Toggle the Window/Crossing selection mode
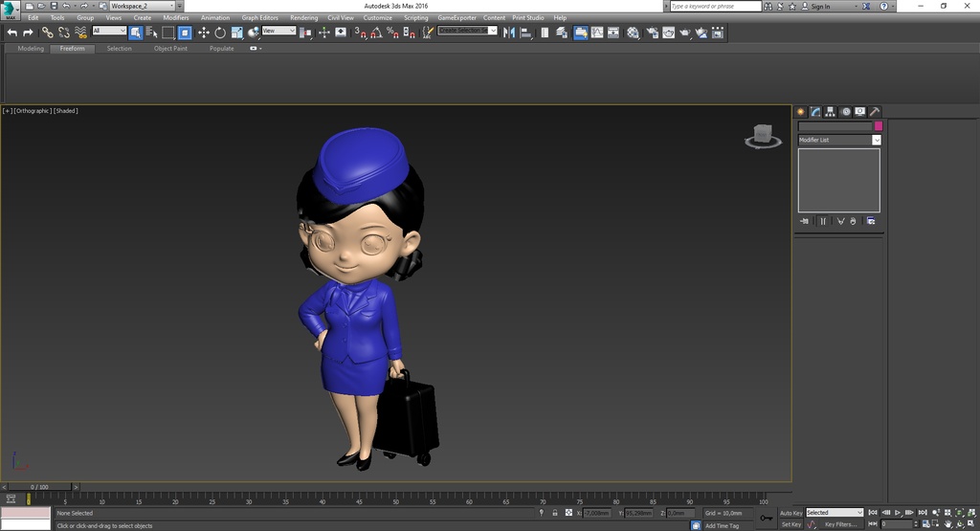The image size is (980, 531). (185, 33)
